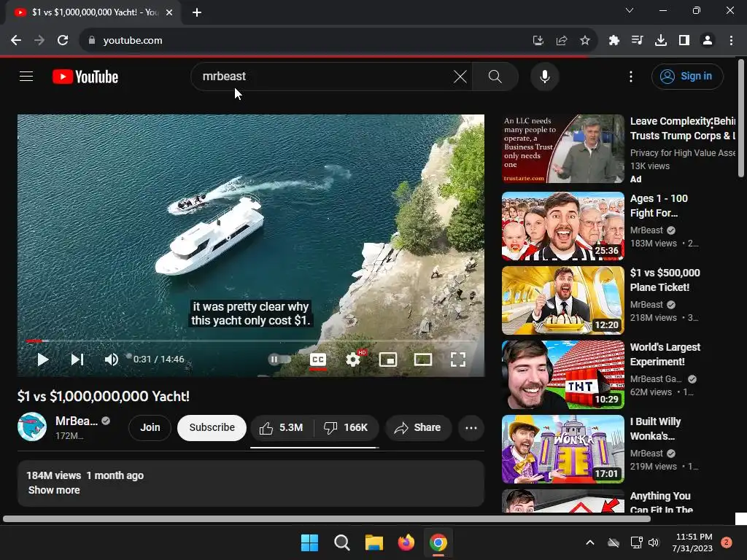Join the MrBeast channel membership
This screenshot has width=747, height=560.
click(150, 427)
